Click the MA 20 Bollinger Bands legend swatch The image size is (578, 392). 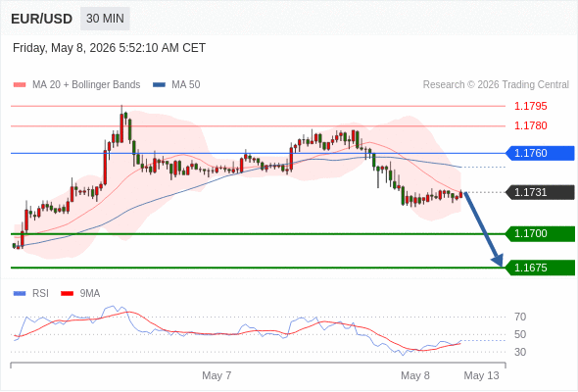point(20,85)
